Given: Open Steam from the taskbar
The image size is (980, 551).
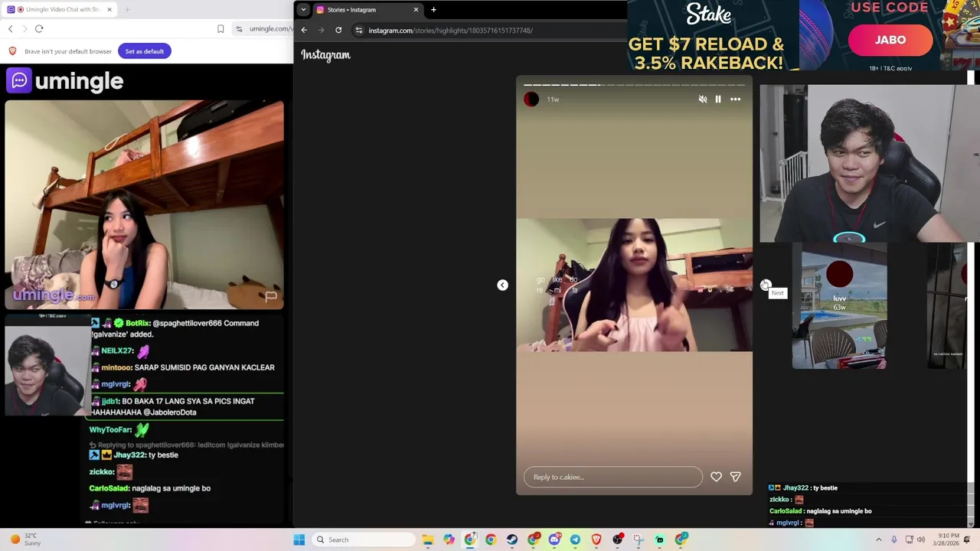Looking at the screenshot, I should [511, 540].
